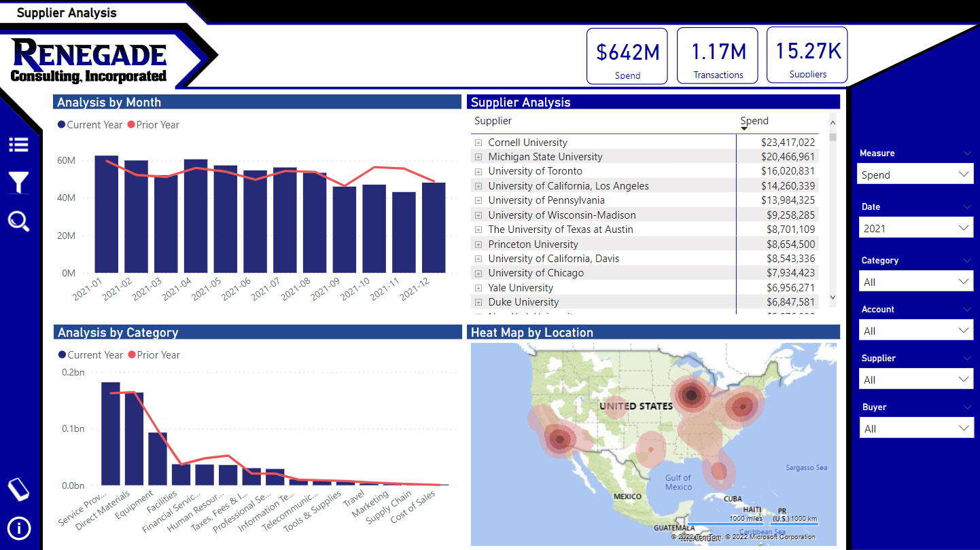
Task: Expand University of Wisconsin-Madison row
Action: coord(478,215)
